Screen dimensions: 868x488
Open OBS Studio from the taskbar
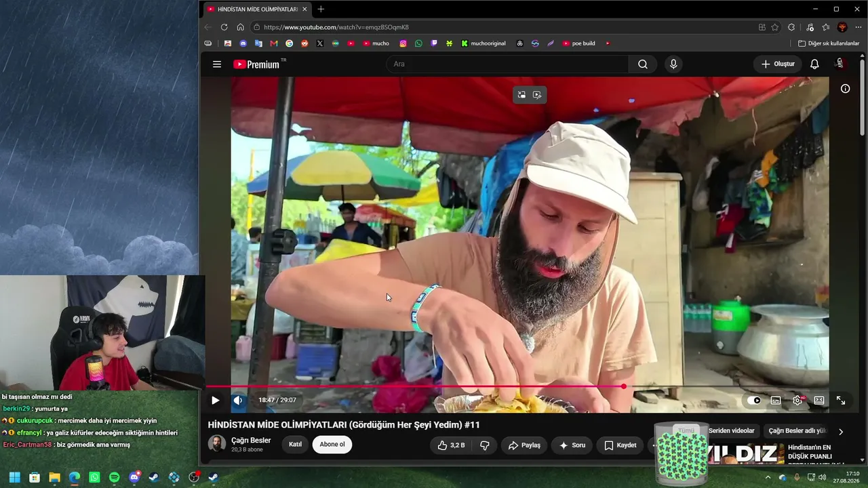pyautogui.click(x=194, y=477)
